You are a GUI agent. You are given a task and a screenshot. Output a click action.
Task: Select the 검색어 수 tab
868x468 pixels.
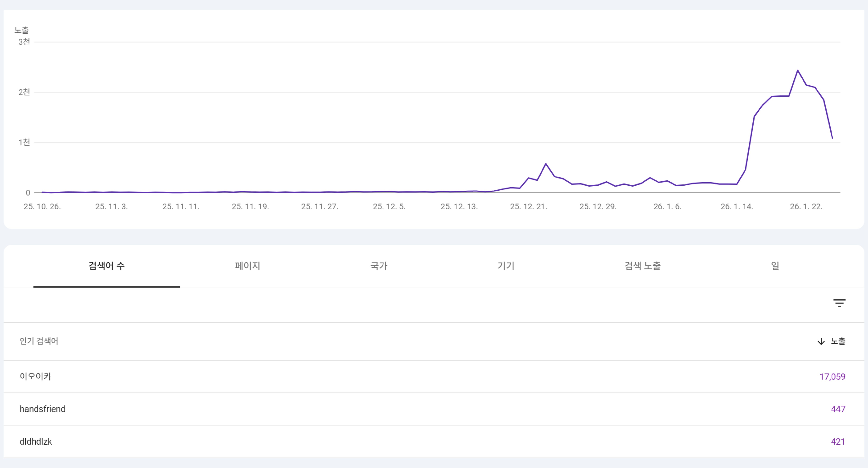tap(107, 266)
